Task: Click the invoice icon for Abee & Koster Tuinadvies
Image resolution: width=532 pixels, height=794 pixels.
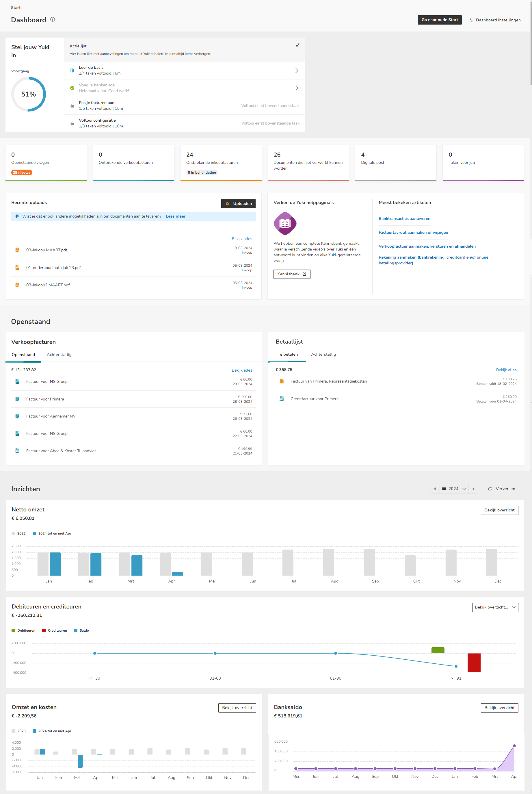Action: [x=17, y=451]
